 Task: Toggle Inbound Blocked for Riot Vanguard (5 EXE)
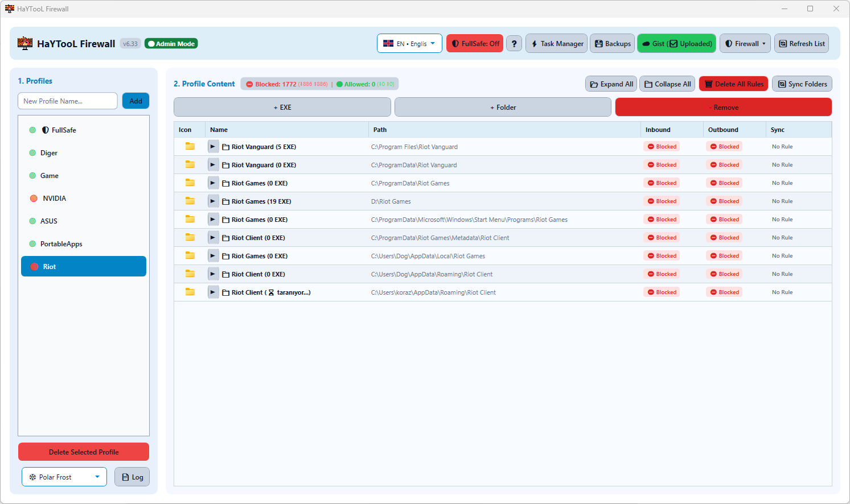[x=662, y=147]
